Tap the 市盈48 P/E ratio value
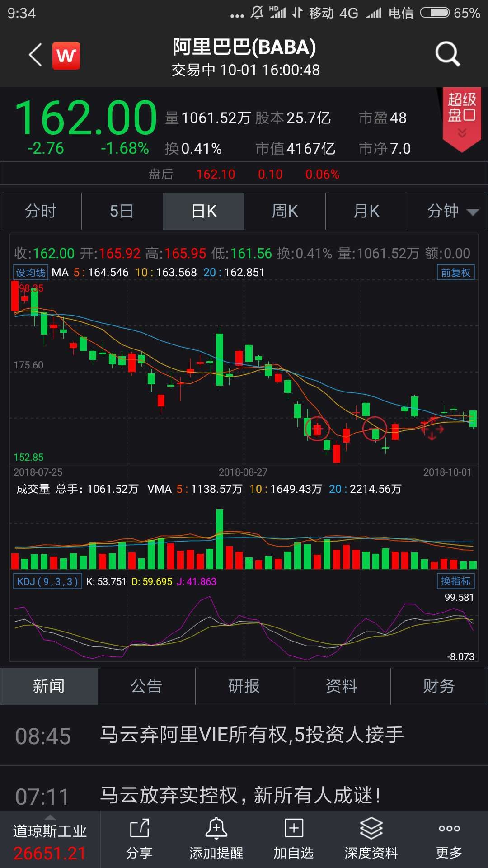The height and width of the screenshot is (868, 488). pos(383,118)
